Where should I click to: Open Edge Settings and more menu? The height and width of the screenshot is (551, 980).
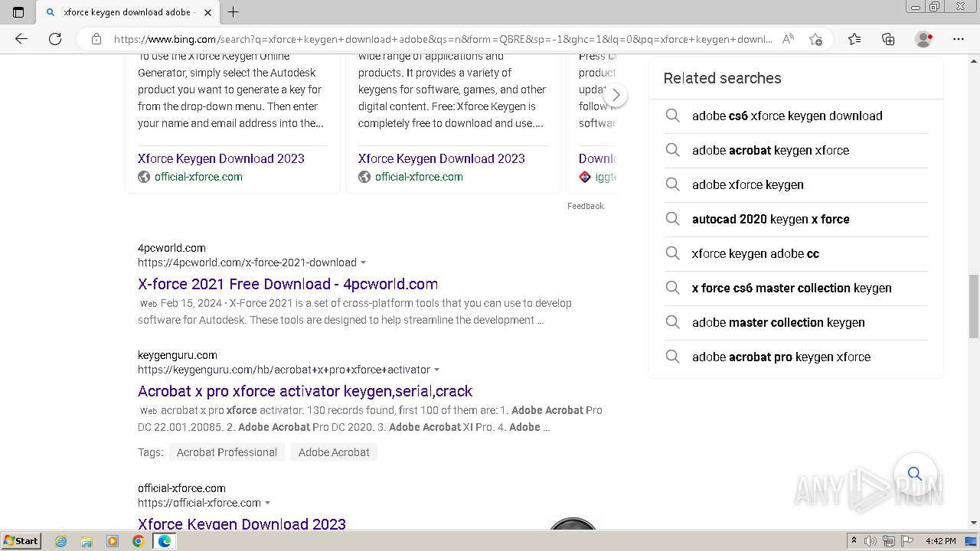(959, 39)
